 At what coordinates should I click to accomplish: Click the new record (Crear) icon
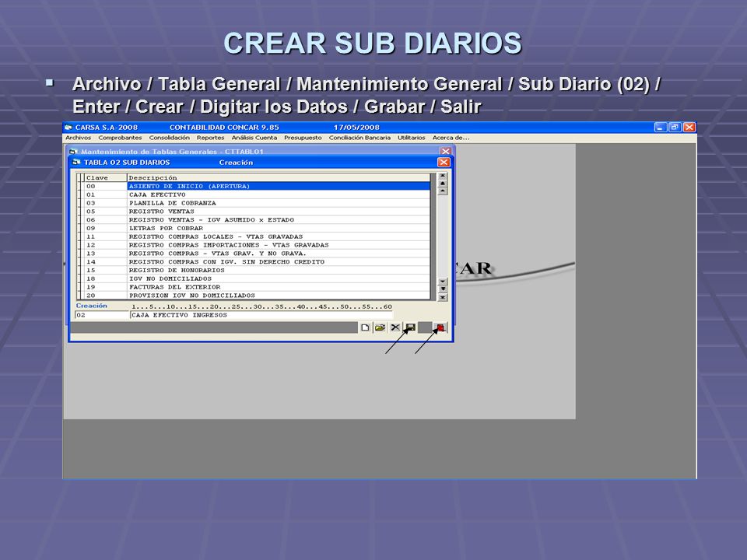point(365,327)
